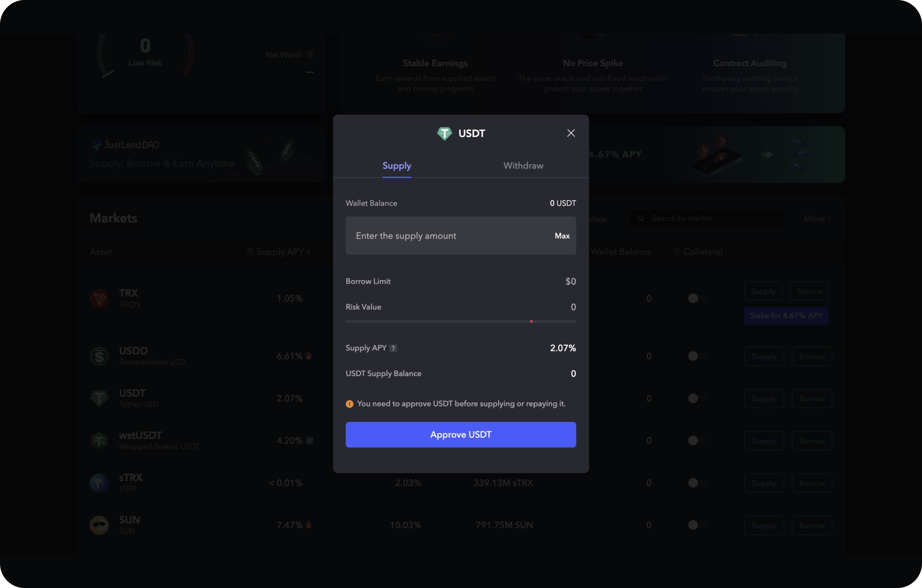Screen dimensions: 922x588
Task: Click the sTRX asset icon
Action: click(100, 482)
